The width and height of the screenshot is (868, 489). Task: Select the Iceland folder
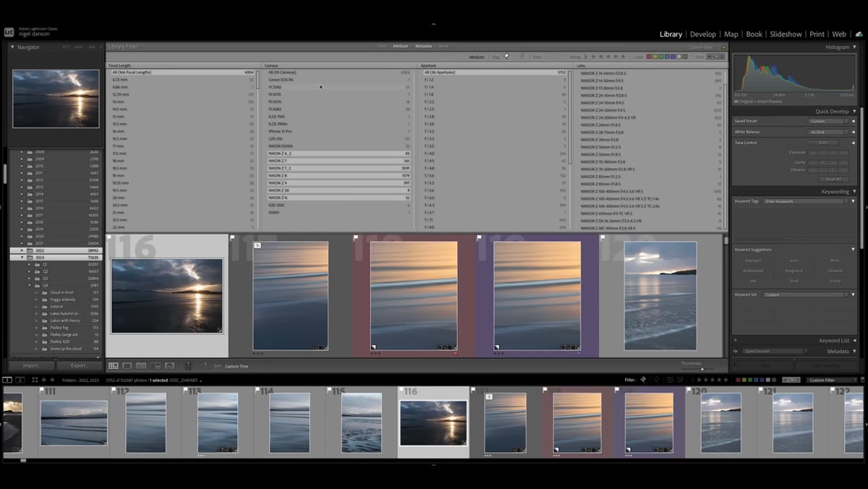coord(56,307)
